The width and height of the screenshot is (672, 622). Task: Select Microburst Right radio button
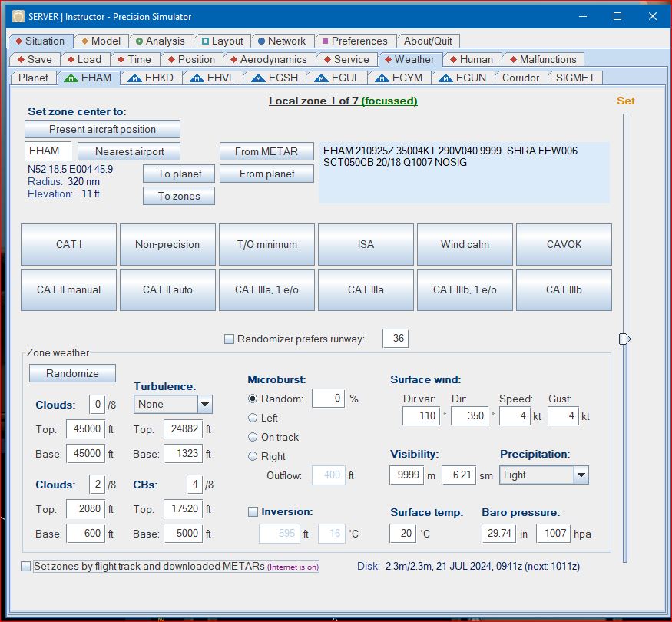pos(253,456)
